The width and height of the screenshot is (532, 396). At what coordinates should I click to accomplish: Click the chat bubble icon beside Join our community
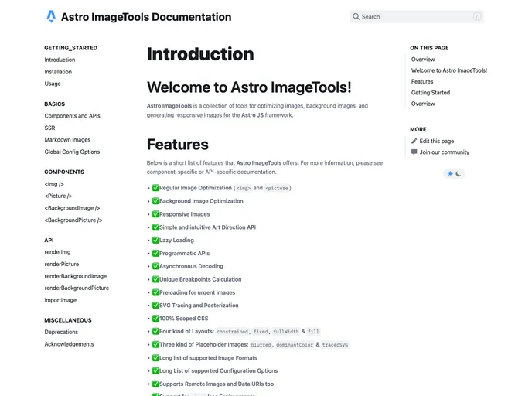tap(414, 152)
